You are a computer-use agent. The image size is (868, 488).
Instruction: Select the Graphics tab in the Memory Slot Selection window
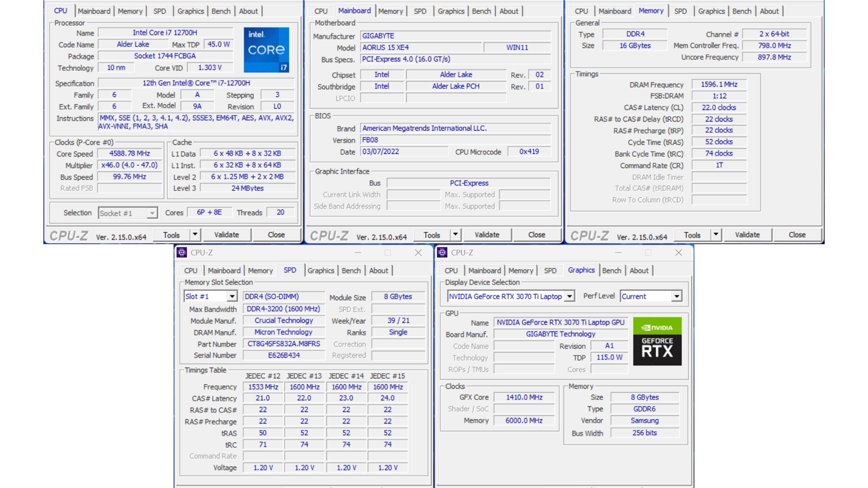pyautogui.click(x=321, y=271)
